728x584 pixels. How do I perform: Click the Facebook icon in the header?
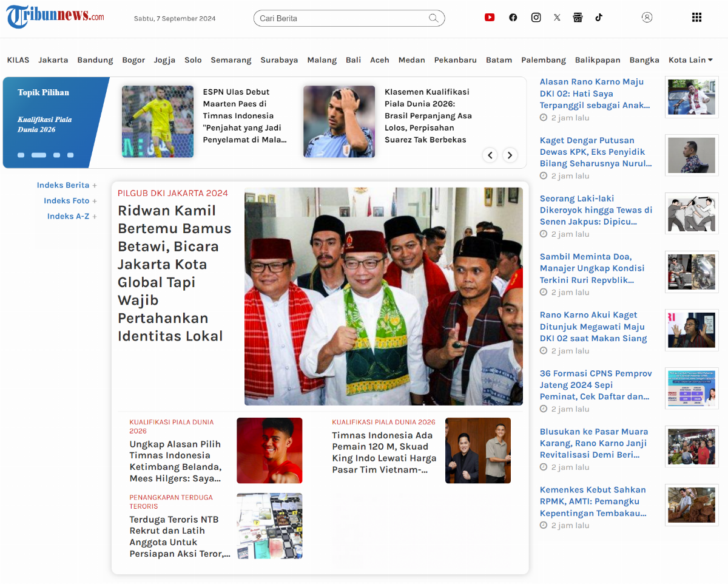(x=513, y=17)
